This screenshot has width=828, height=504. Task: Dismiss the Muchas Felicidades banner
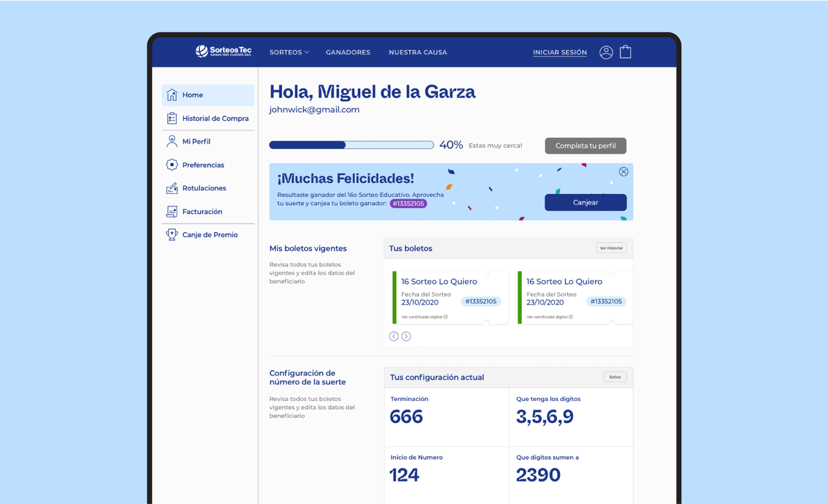(623, 172)
